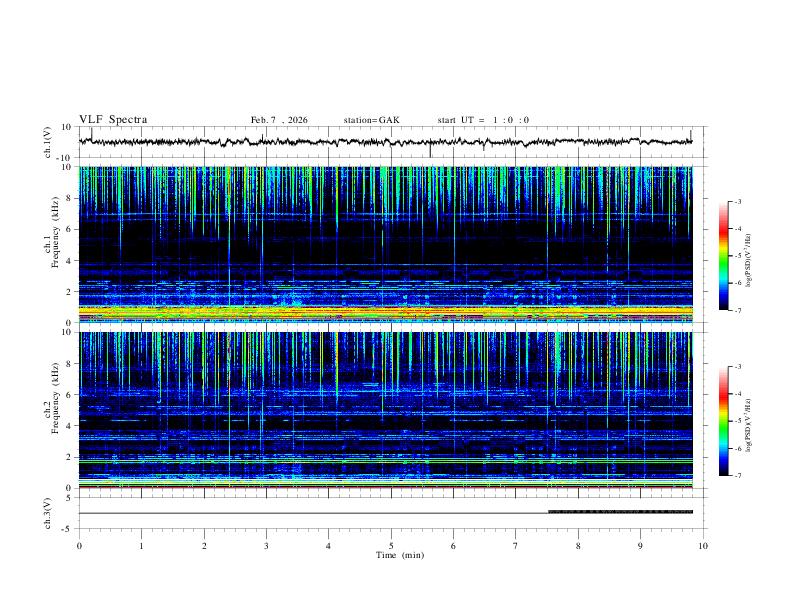Click inside the ch.1 spectrogram panel
The width and height of the screenshot is (792, 612).
click(x=386, y=244)
